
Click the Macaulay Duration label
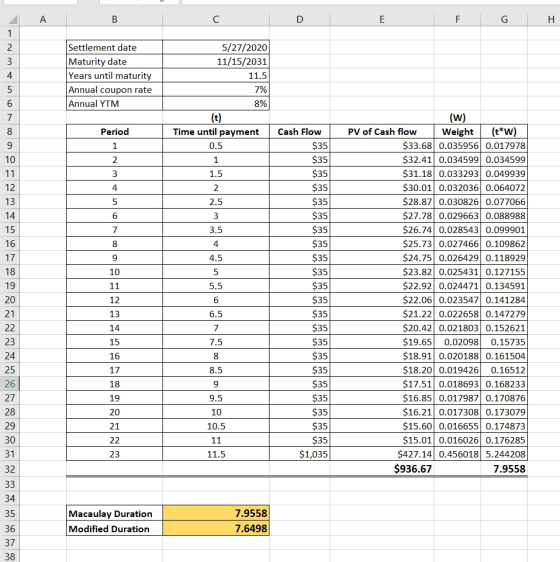(x=114, y=513)
